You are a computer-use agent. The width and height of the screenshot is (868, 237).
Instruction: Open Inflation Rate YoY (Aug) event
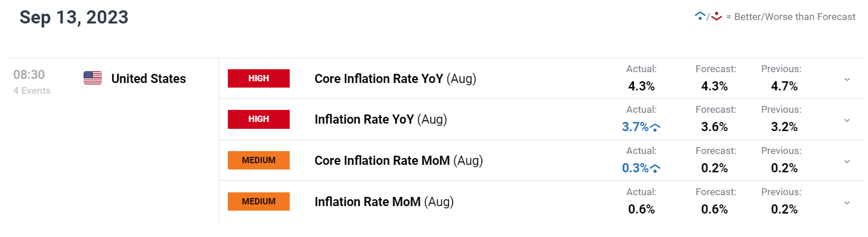[381, 120]
